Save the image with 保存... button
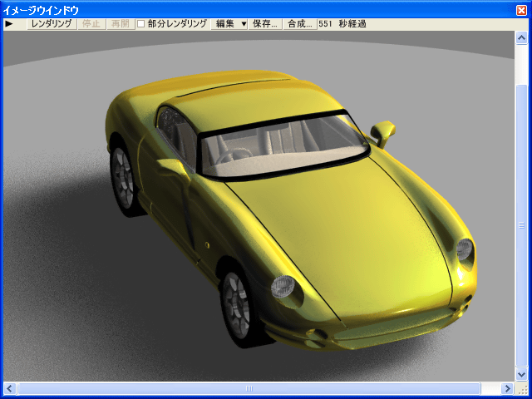The height and width of the screenshot is (399, 532). point(265,24)
